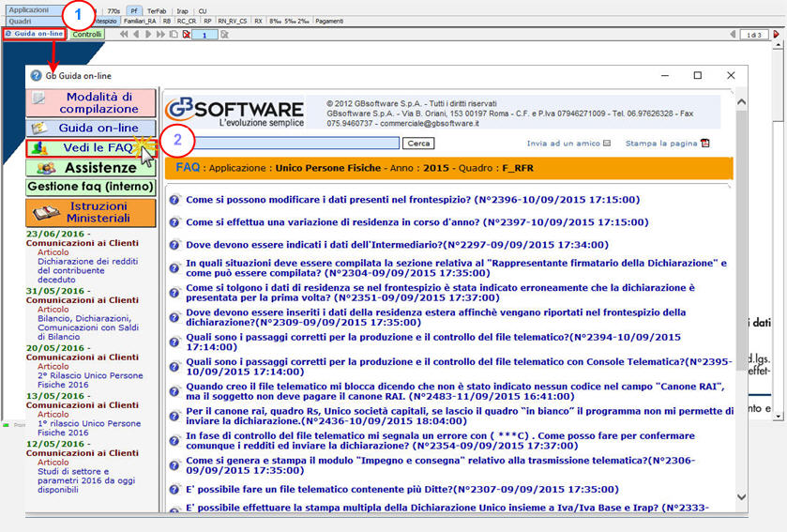The height and width of the screenshot is (532, 787).
Task: Click the Guida on-line sidebar button
Action: [x=91, y=128]
